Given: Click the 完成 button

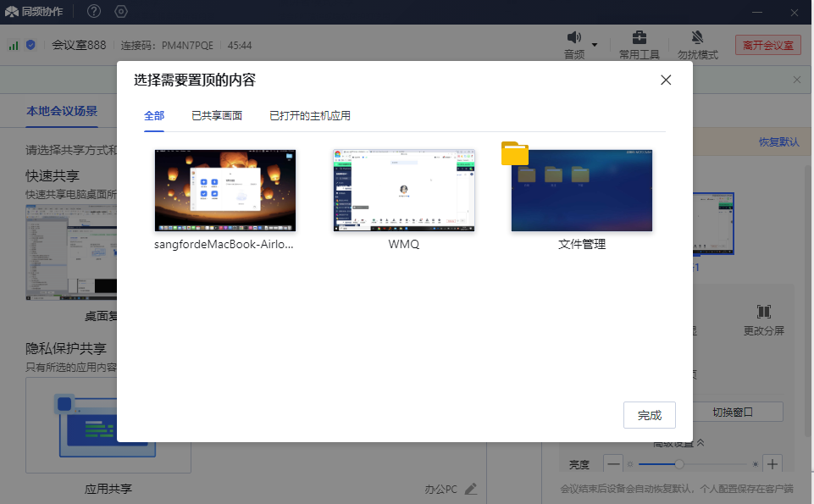Looking at the screenshot, I should (x=650, y=415).
